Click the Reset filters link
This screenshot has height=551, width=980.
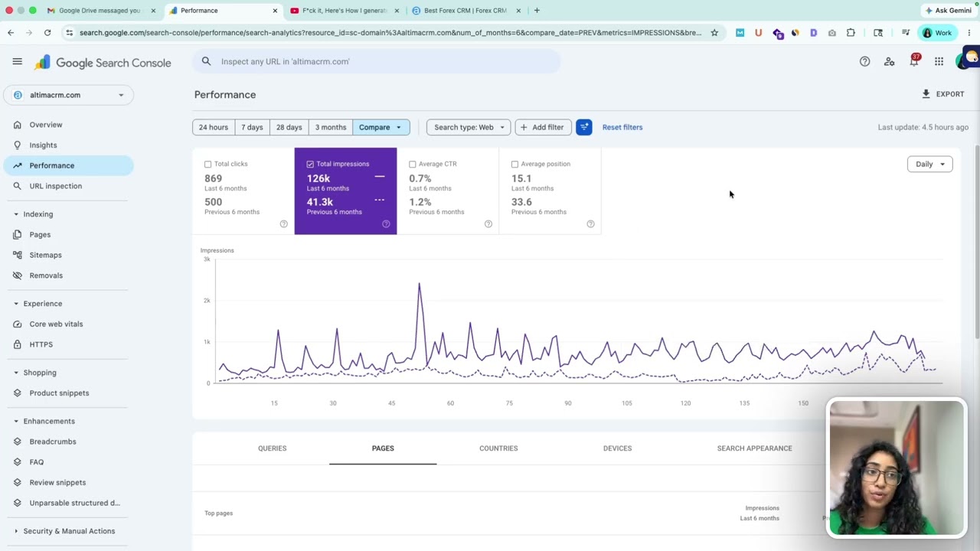(622, 127)
